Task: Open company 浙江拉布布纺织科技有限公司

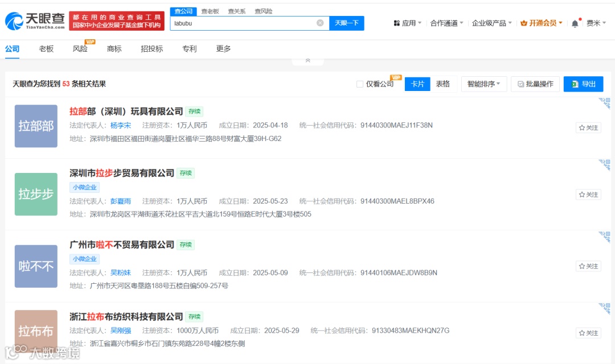Action: pos(126,316)
